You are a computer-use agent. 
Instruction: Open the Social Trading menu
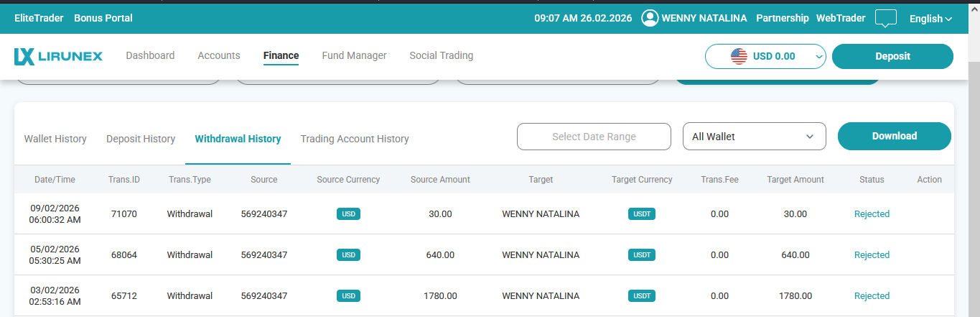coord(441,55)
